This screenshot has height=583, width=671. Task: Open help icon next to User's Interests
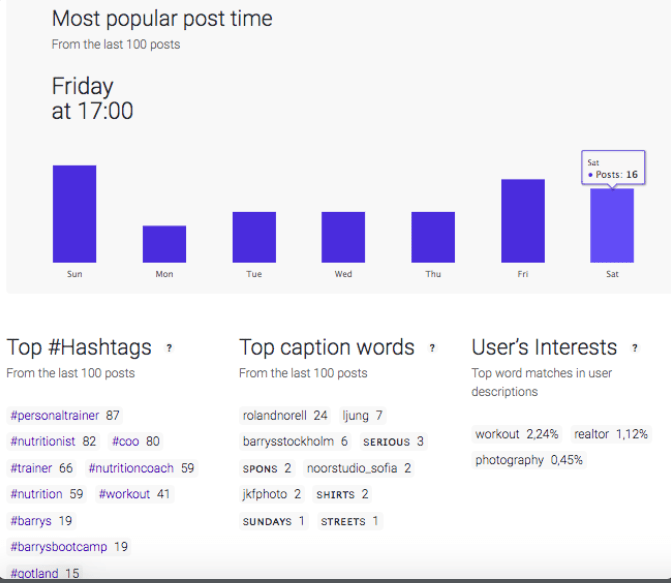(635, 348)
